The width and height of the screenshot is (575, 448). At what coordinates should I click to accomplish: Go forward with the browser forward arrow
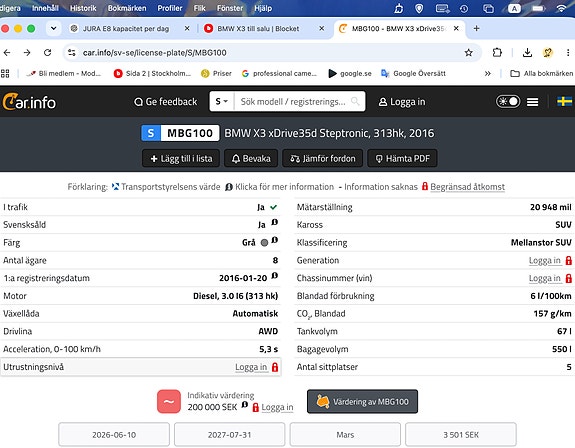27,53
